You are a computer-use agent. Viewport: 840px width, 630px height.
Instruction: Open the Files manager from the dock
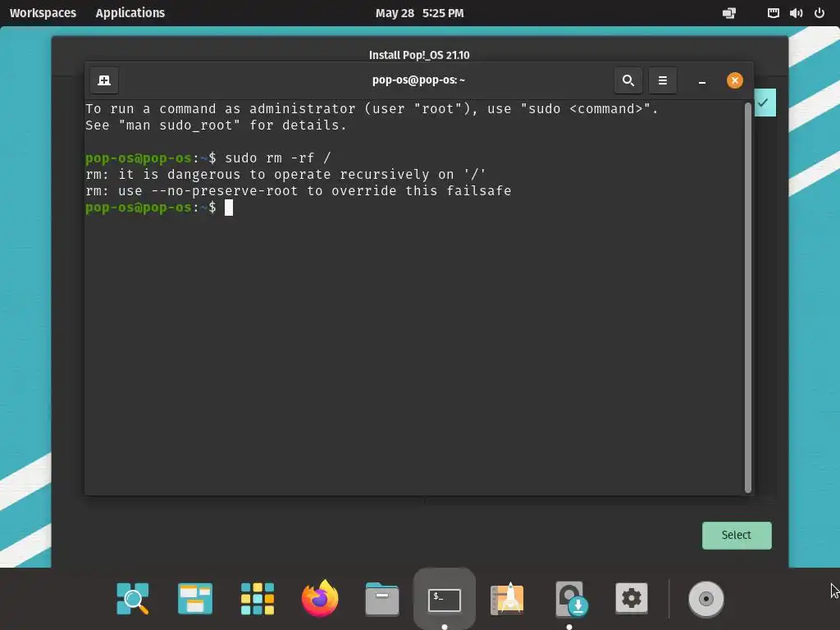tap(382, 598)
